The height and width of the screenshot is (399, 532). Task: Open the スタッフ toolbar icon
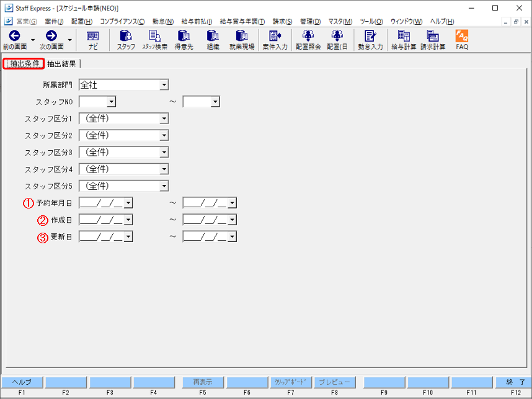point(126,35)
